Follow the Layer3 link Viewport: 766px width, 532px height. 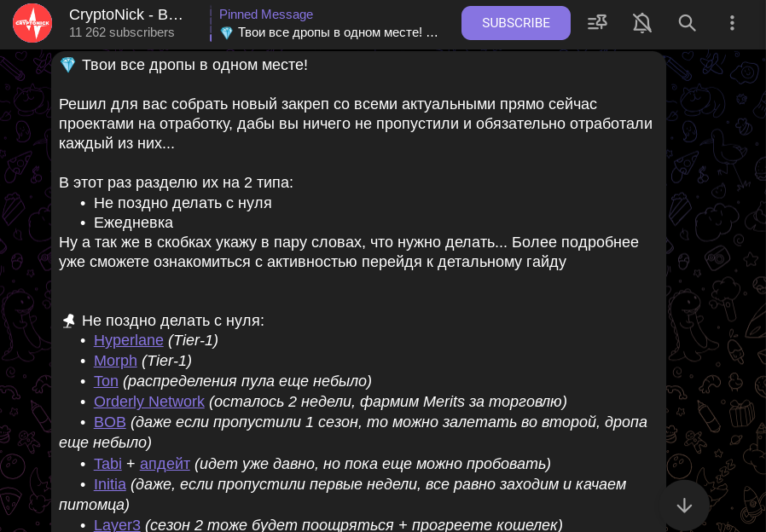(117, 524)
